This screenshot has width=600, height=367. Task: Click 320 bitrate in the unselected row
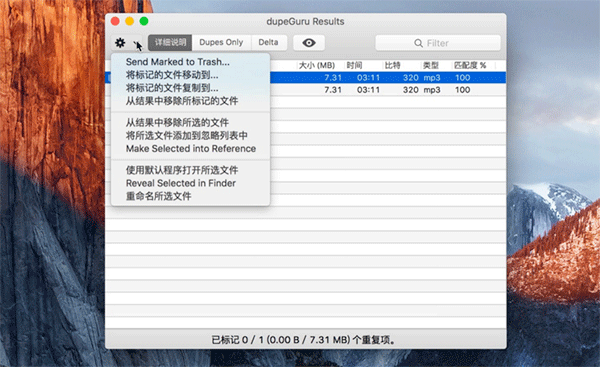pyautogui.click(x=411, y=90)
